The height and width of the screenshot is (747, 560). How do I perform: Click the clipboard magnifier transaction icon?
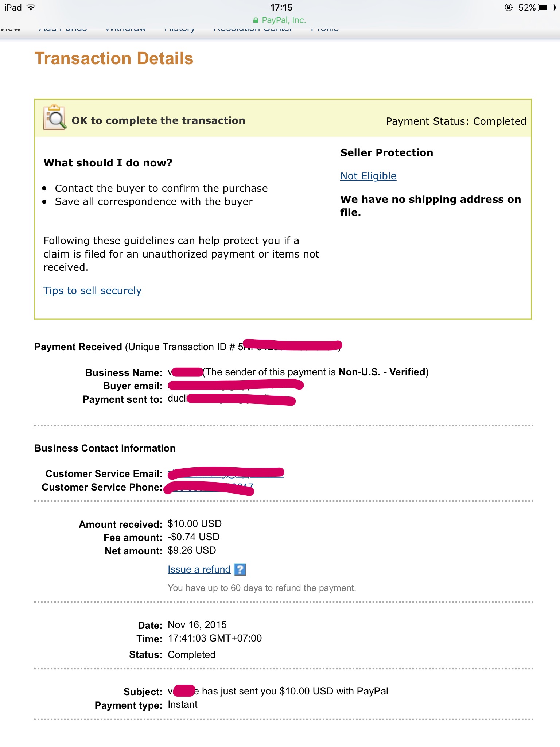point(55,117)
